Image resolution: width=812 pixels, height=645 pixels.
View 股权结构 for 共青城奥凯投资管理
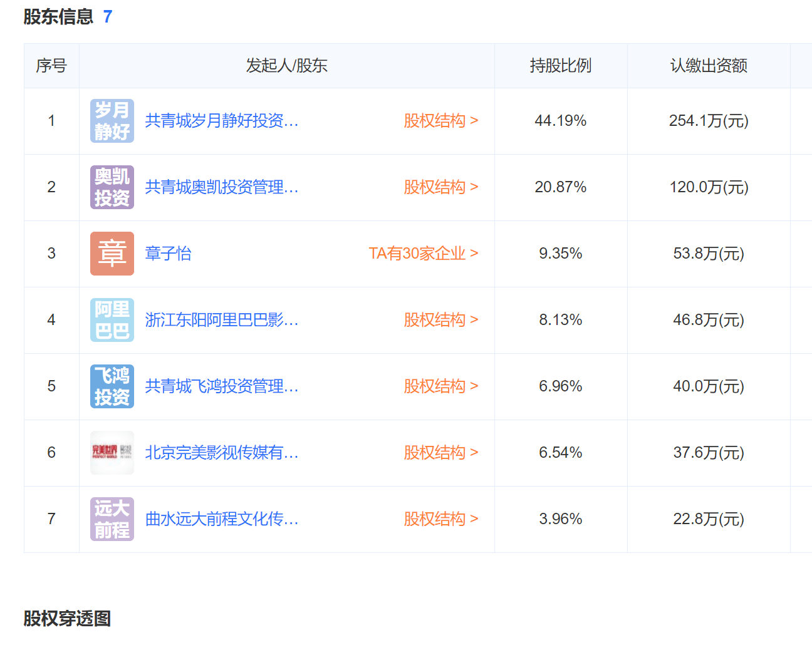tap(441, 187)
